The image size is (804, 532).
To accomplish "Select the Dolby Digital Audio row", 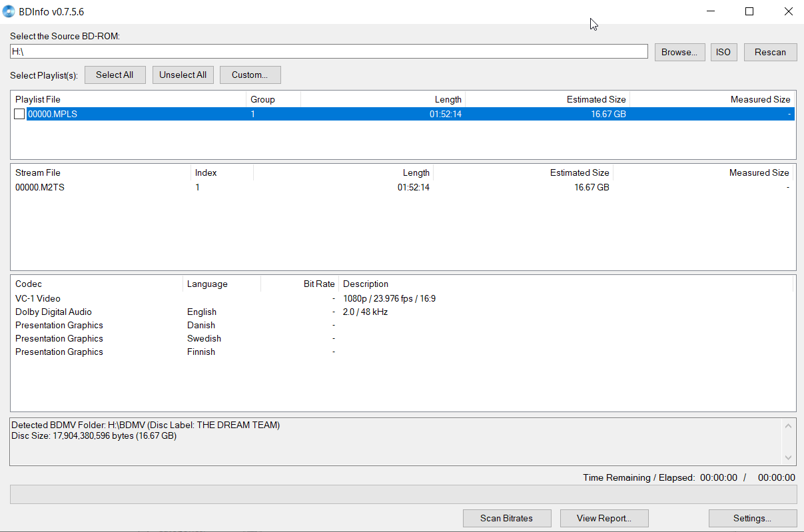I will [x=403, y=312].
